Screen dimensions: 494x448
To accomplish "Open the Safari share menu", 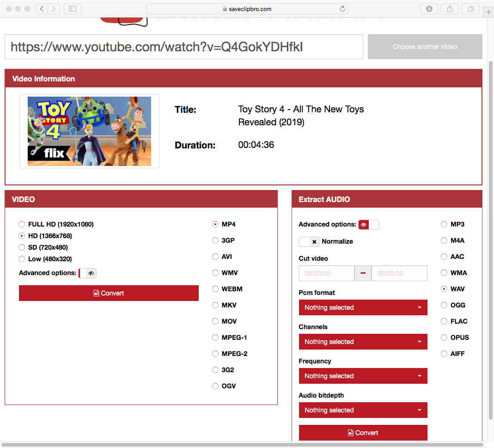I will 450,9.
